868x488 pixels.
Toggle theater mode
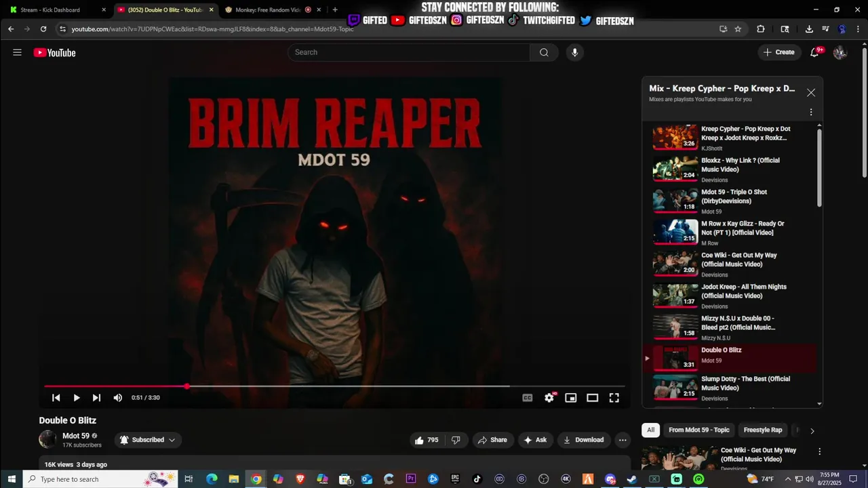tap(592, 398)
